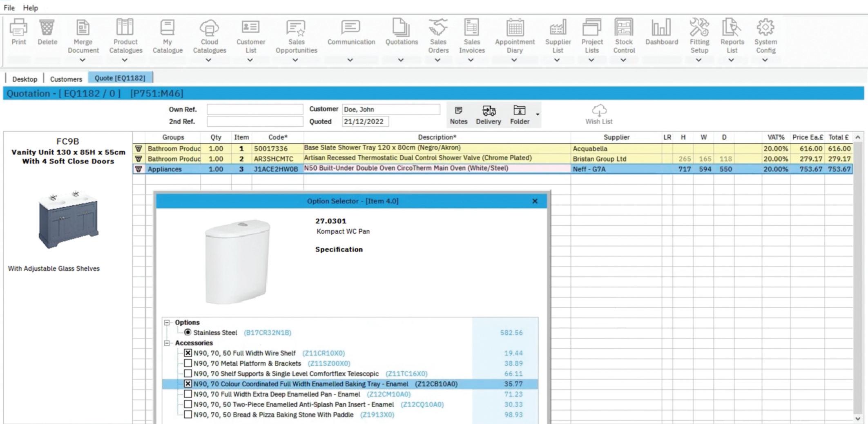Check Bread & Pizza Baking Stone With Paddle

pos(188,414)
